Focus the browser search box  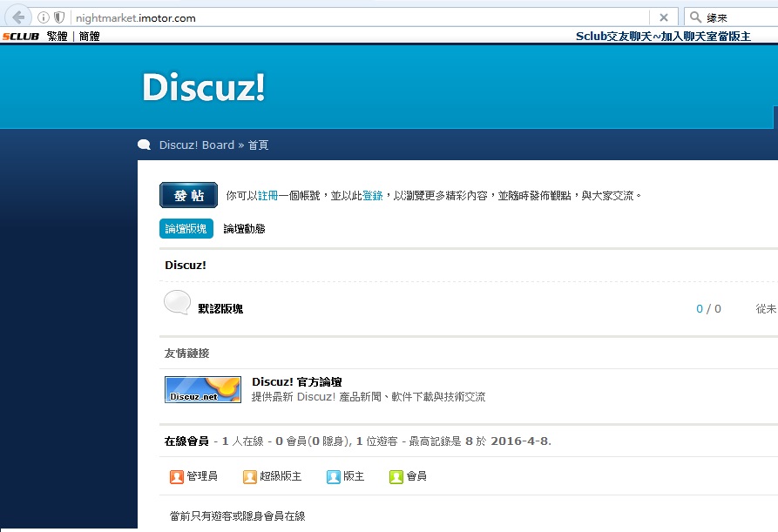tap(731, 17)
